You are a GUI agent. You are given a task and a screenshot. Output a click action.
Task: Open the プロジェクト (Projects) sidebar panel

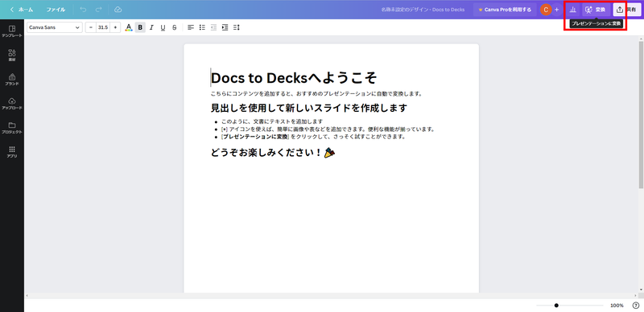pos(12,128)
